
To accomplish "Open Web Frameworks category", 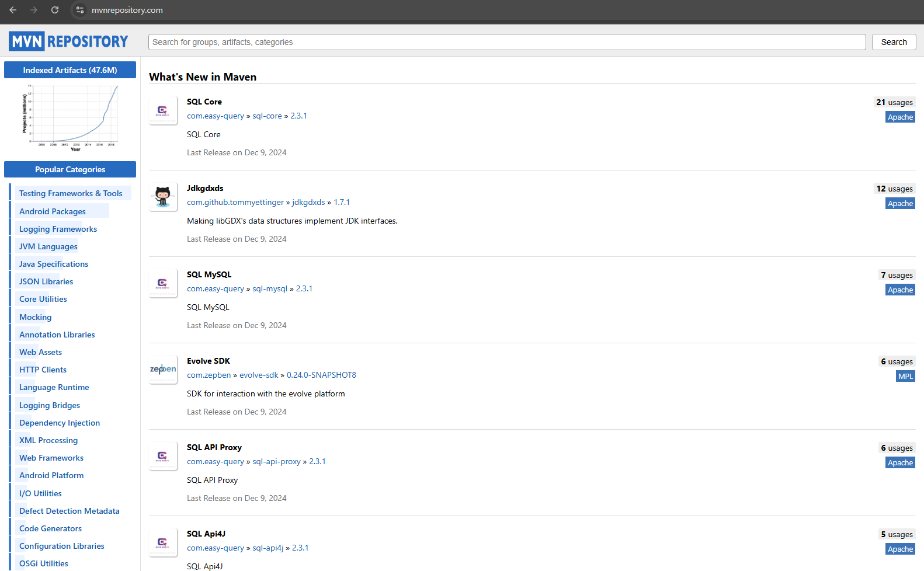I will [x=51, y=458].
